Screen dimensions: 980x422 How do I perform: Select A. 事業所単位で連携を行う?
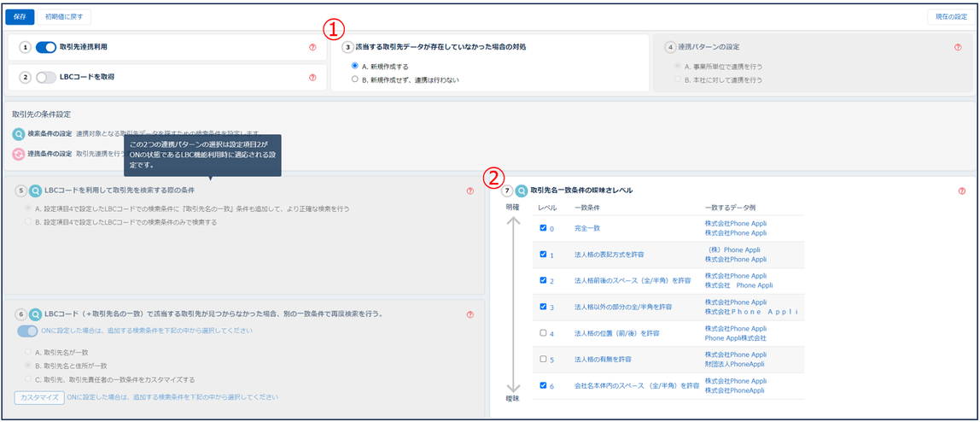[x=677, y=66]
